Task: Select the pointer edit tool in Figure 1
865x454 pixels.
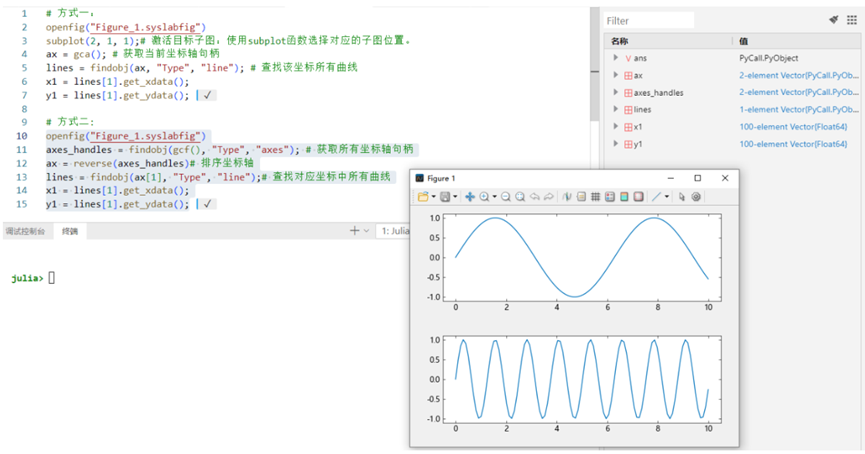Action: 682,197
